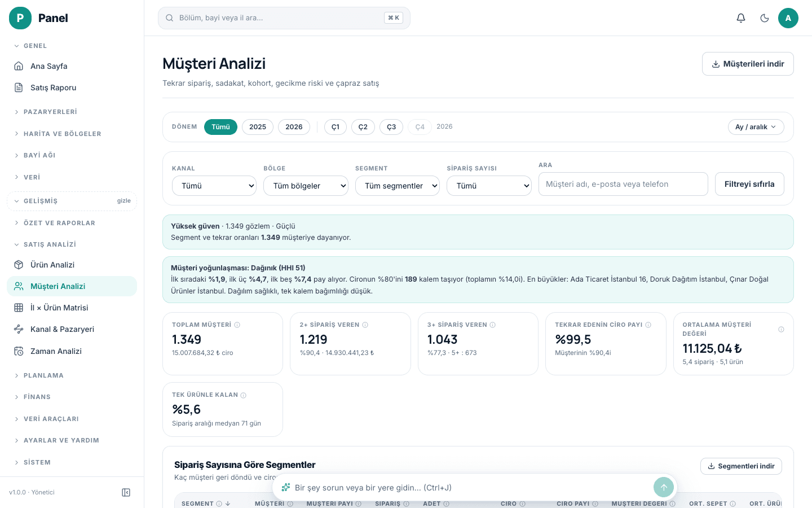
Task: Sort by Segment column arrow
Action: tap(228, 503)
